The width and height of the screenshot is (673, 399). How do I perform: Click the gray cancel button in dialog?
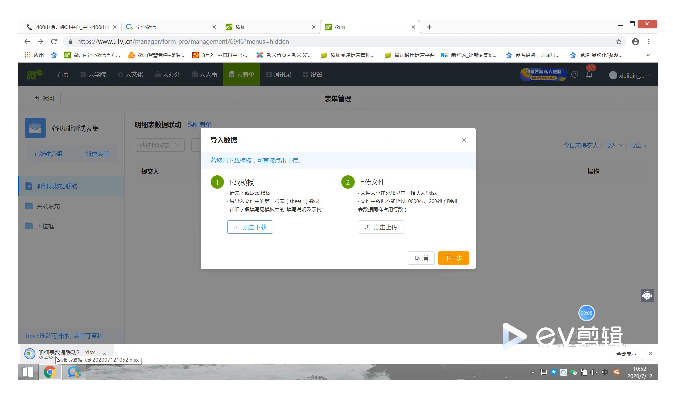tap(421, 258)
